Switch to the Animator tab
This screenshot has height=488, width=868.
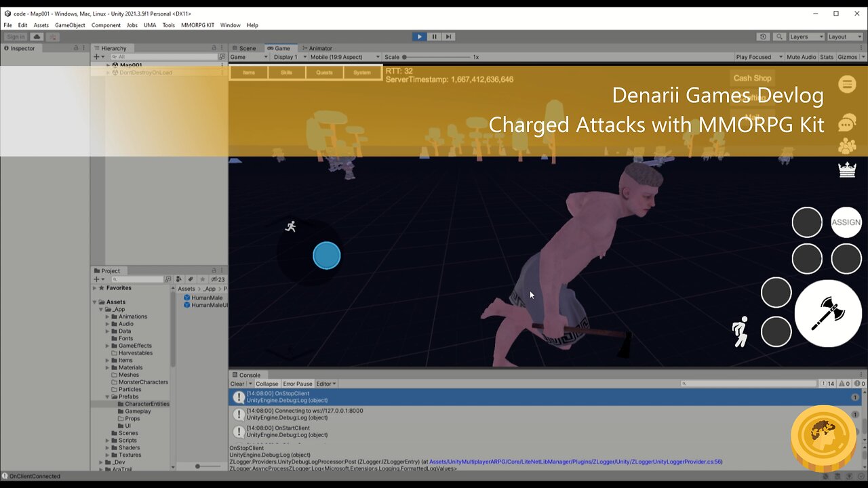(316, 48)
